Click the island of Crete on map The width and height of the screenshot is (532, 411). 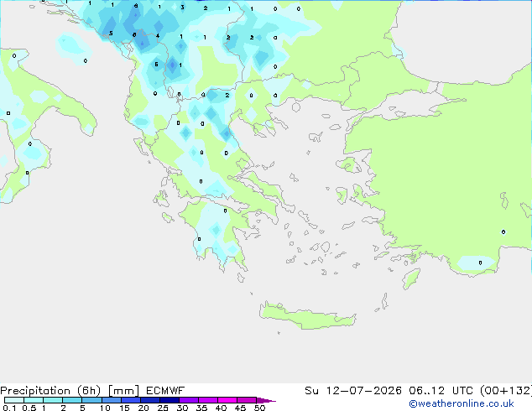coord(307,316)
